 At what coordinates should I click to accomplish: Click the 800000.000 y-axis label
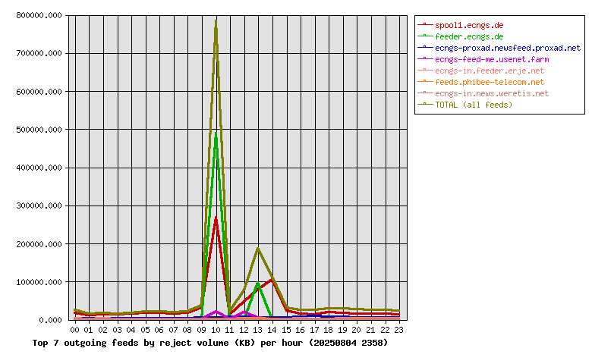[x=39, y=15]
